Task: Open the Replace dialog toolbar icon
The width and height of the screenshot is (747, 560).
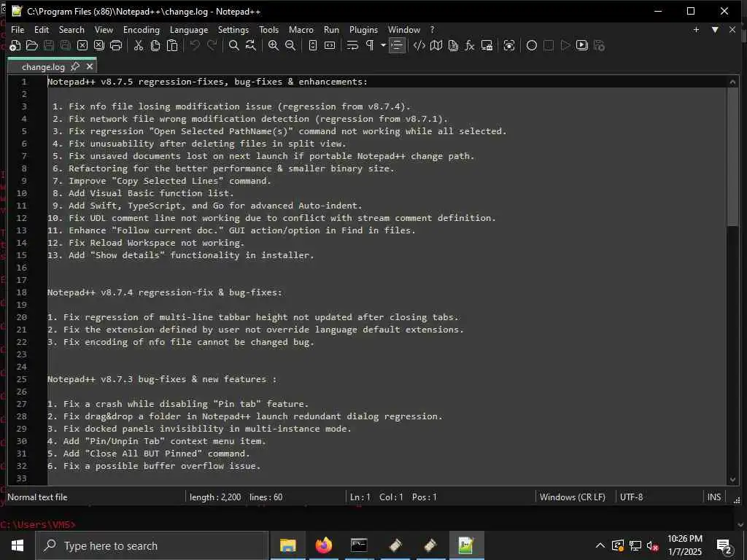Action: [251, 46]
